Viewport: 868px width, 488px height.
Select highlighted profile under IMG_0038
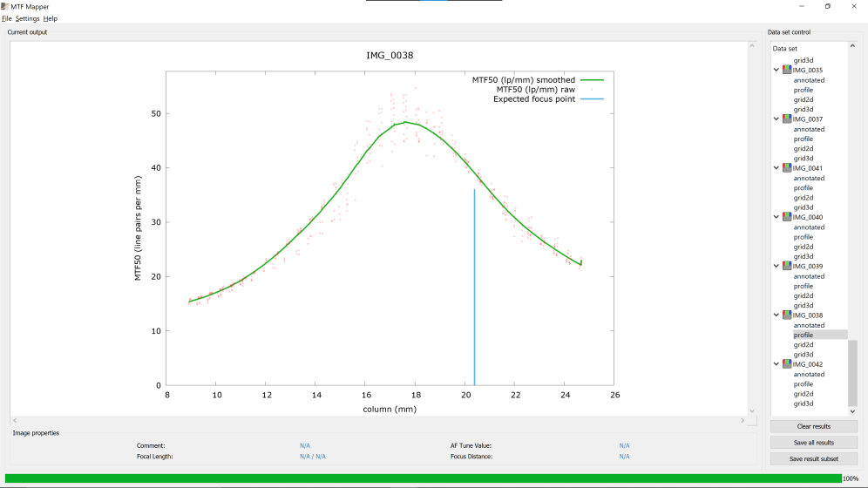coord(820,335)
